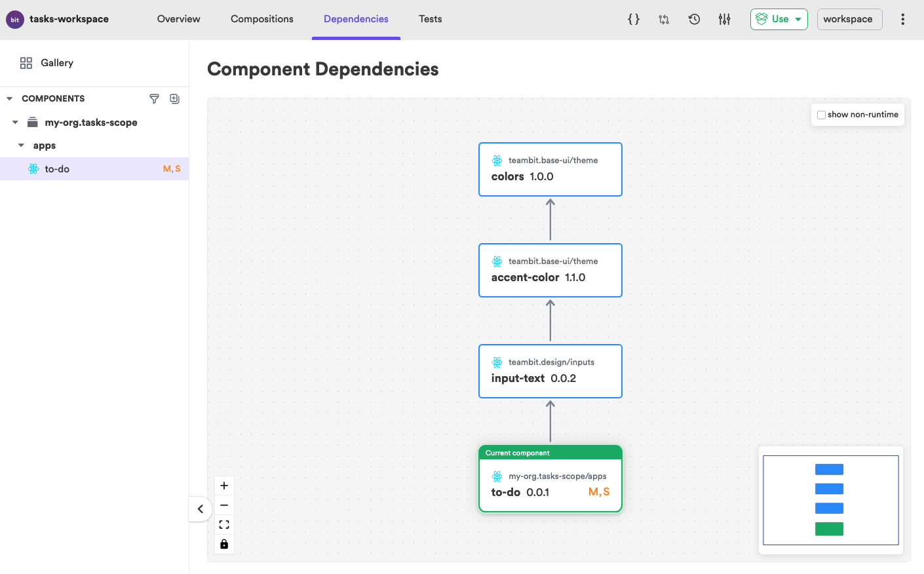
Task: Select the input-text dependency node
Action: click(x=550, y=371)
